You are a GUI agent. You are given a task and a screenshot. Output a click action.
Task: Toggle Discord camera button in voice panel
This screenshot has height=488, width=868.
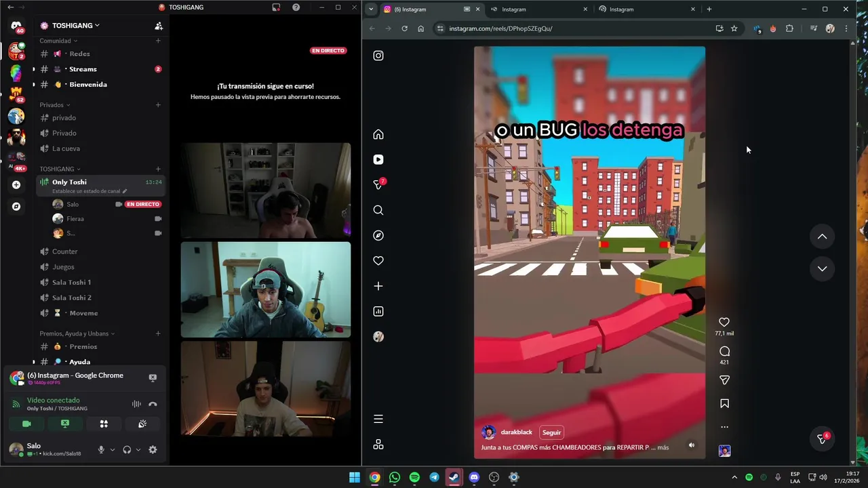point(26,424)
